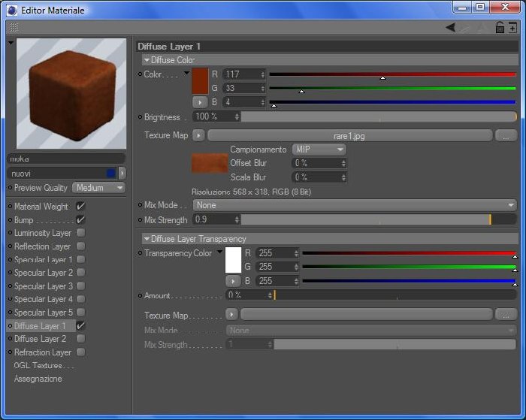Click the white transparency color swatch

(x=233, y=260)
